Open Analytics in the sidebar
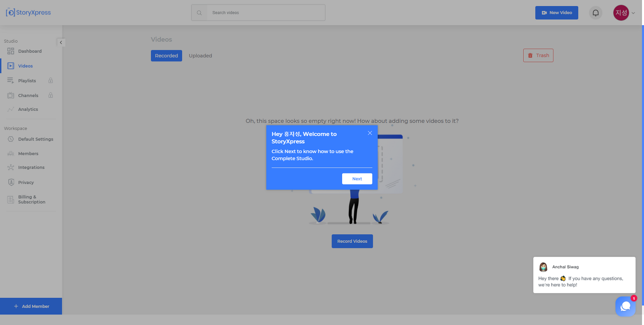The width and height of the screenshot is (644, 325). click(x=28, y=109)
